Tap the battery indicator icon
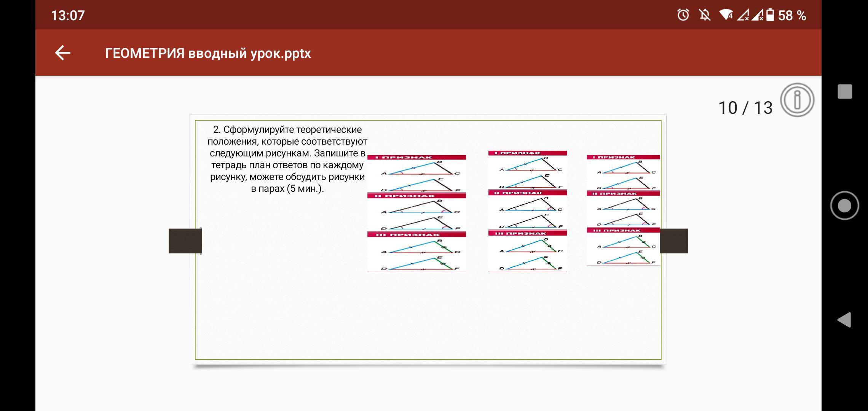 click(770, 15)
